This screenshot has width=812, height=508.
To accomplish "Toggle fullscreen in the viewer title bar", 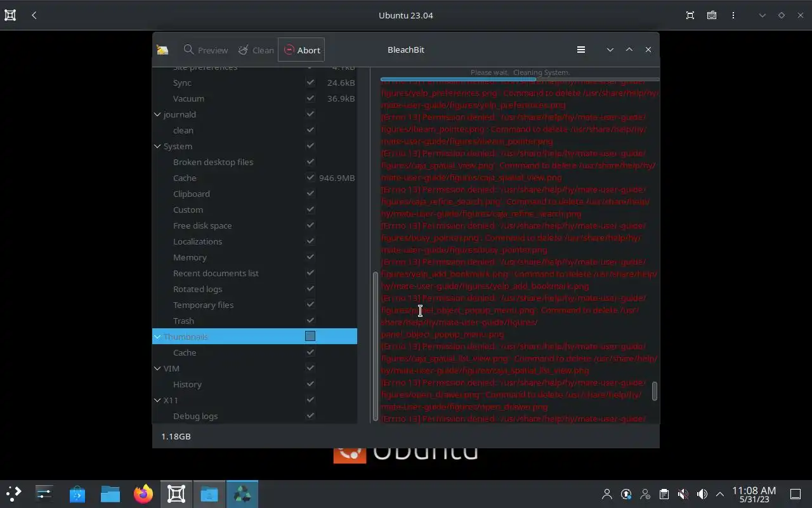I will (690, 15).
